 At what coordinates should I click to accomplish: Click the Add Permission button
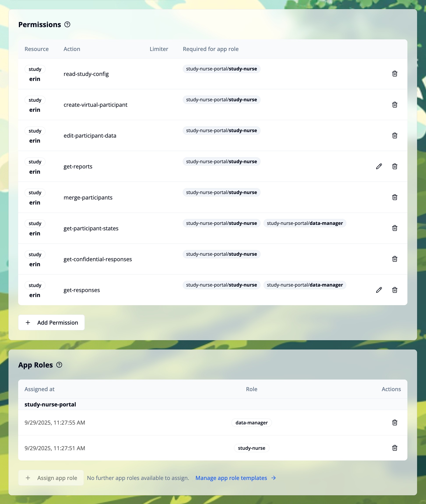click(51, 322)
